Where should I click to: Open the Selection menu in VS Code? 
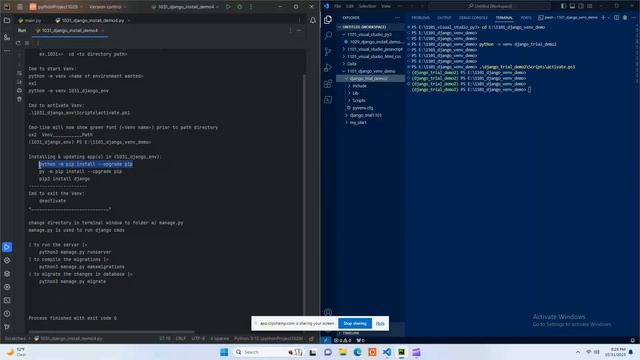point(367,6)
